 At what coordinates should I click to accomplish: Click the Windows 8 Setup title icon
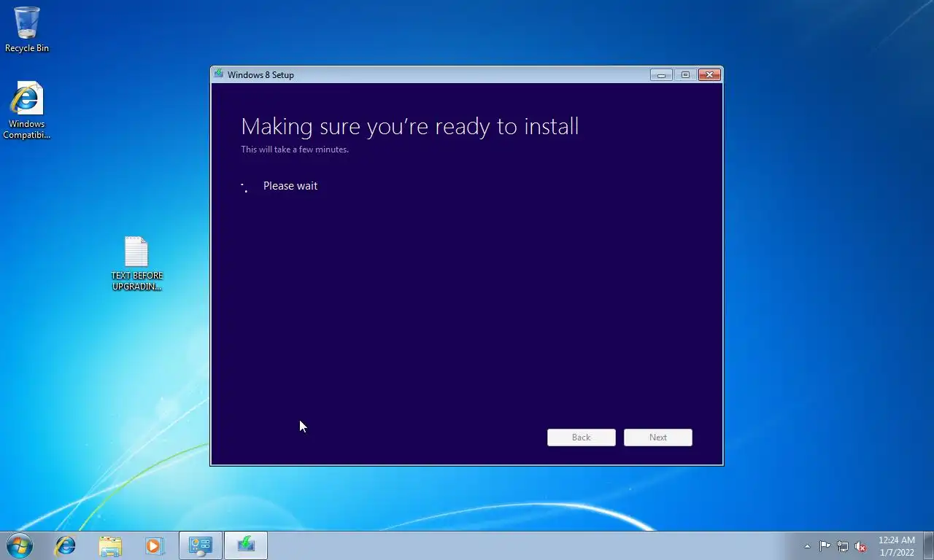tap(218, 74)
